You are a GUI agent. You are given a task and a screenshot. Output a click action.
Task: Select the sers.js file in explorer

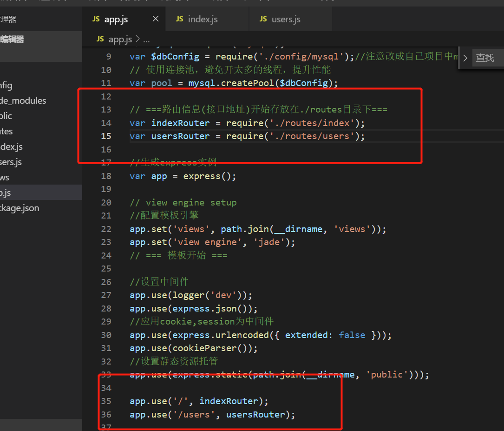(x=41, y=162)
